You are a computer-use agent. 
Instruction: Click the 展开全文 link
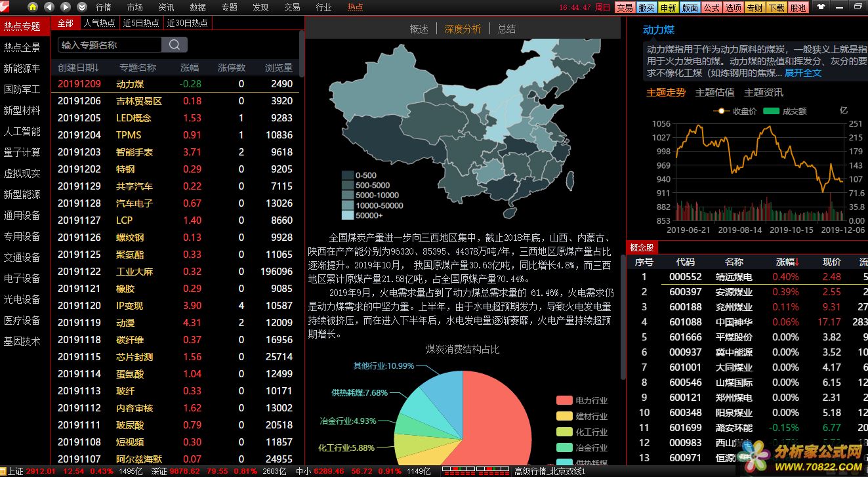(x=803, y=73)
